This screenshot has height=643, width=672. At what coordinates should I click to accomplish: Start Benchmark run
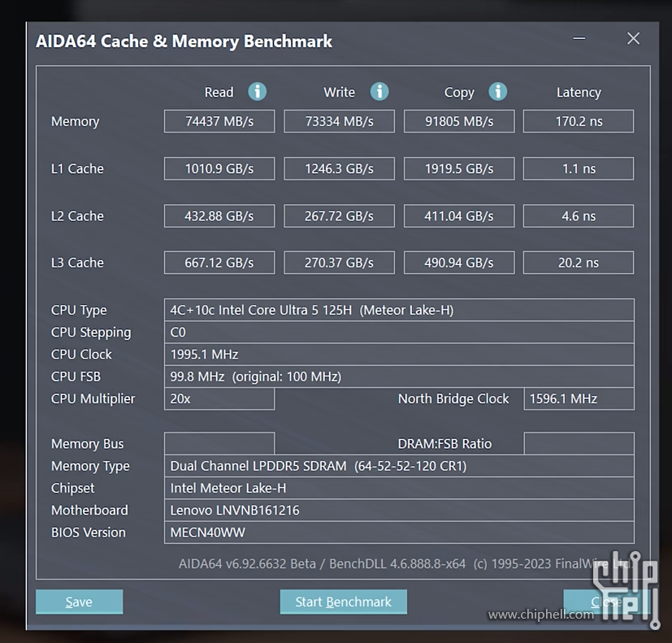[x=343, y=602]
